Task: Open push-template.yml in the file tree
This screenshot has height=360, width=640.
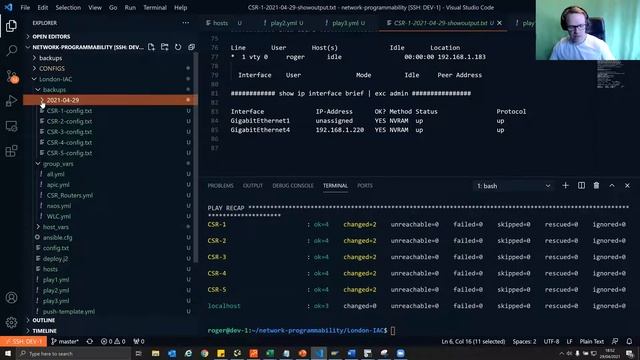Action: click(x=69, y=311)
